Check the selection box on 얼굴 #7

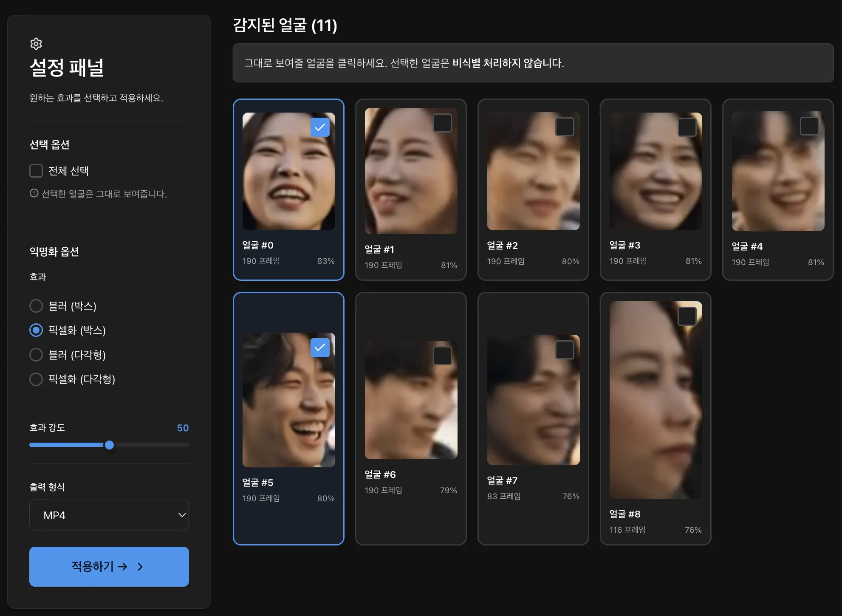(565, 350)
